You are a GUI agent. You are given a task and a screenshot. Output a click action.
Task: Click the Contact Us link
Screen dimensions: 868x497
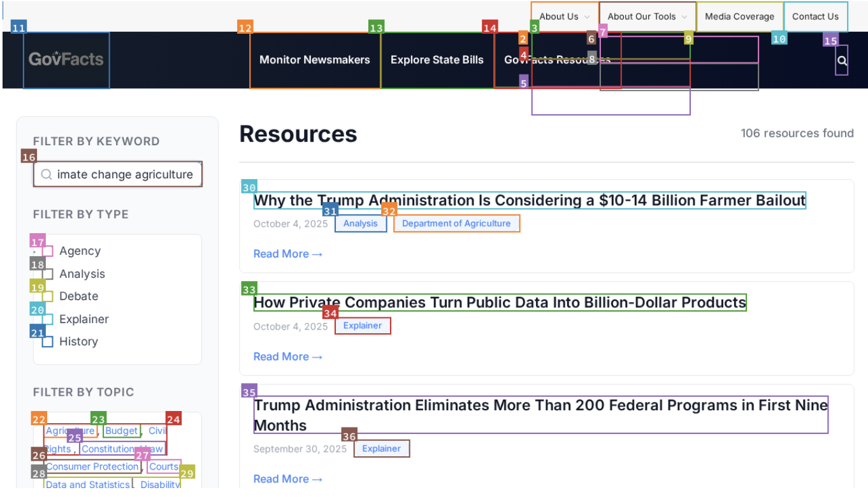click(x=815, y=17)
